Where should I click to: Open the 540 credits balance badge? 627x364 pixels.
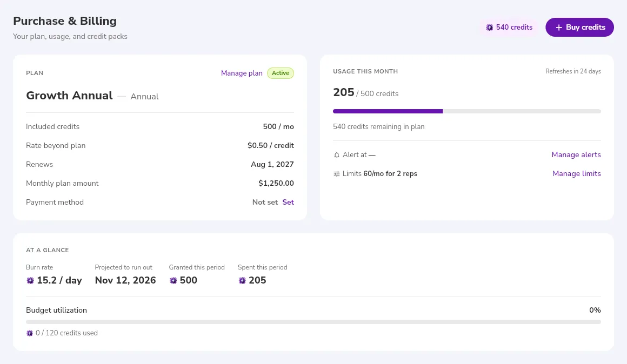click(x=509, y=27)
